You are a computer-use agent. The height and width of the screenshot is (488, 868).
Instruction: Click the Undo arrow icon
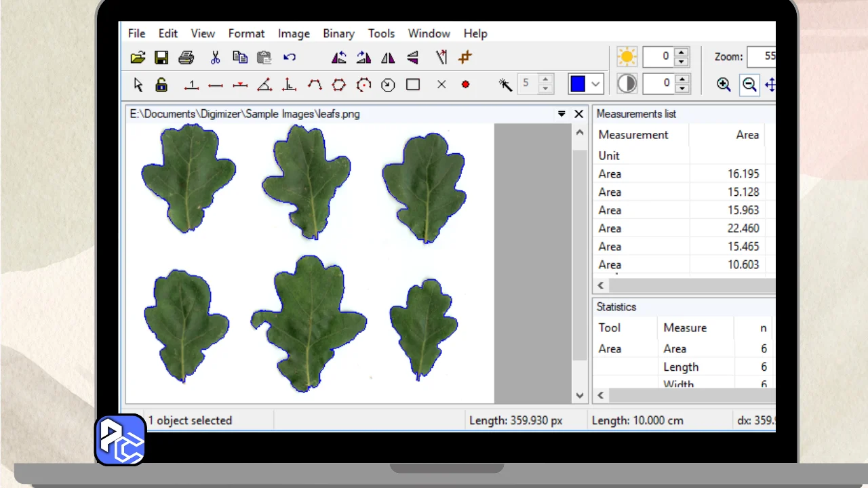(290, 58)
